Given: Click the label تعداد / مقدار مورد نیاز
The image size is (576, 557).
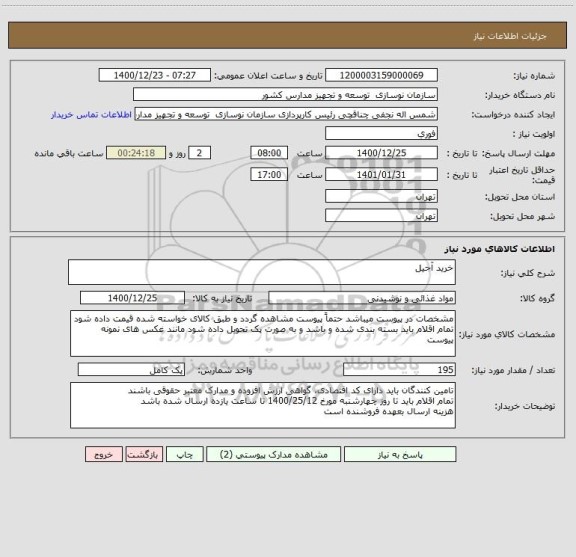Looking at the screenshot, I should pyautogui.click(x=513, y=370).
